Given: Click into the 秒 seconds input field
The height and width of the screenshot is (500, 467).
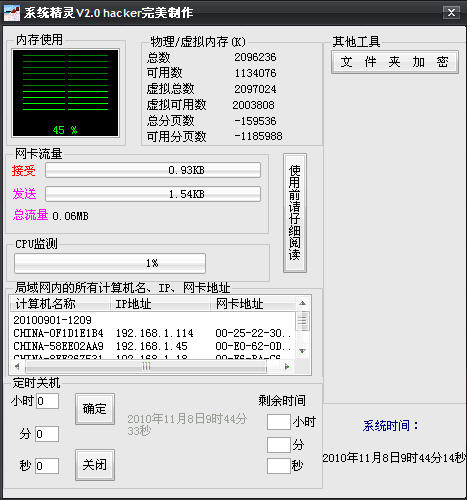Looking at the screenshot, I should [x=47, y=465].
